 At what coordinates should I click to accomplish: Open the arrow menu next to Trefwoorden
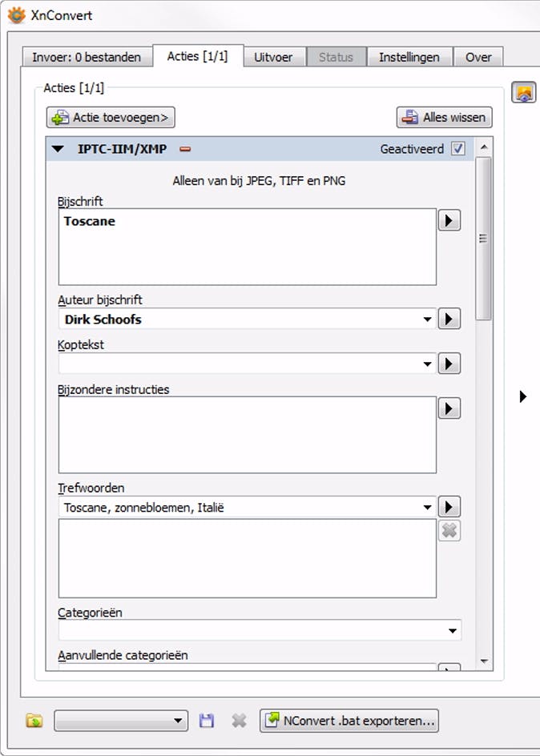click(x=449, y=507)
